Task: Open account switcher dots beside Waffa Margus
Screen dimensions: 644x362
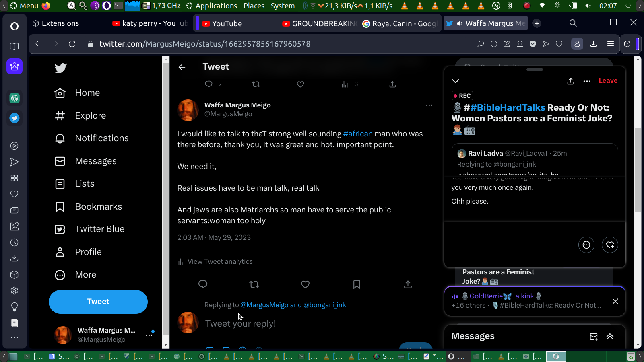Action: click(149, 335)
